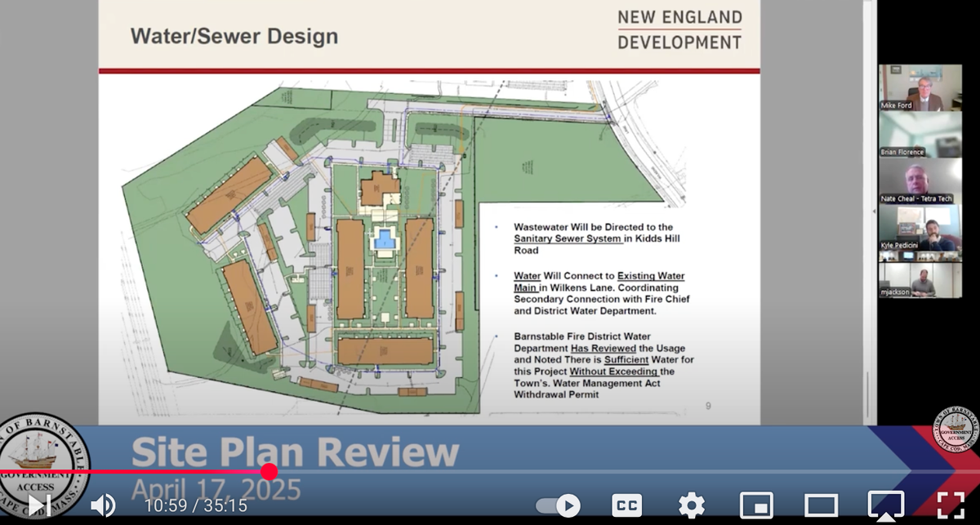Toggle the autoplay switch
The width and height of the screenshot is (980, 525).
(x=558, y=505)
